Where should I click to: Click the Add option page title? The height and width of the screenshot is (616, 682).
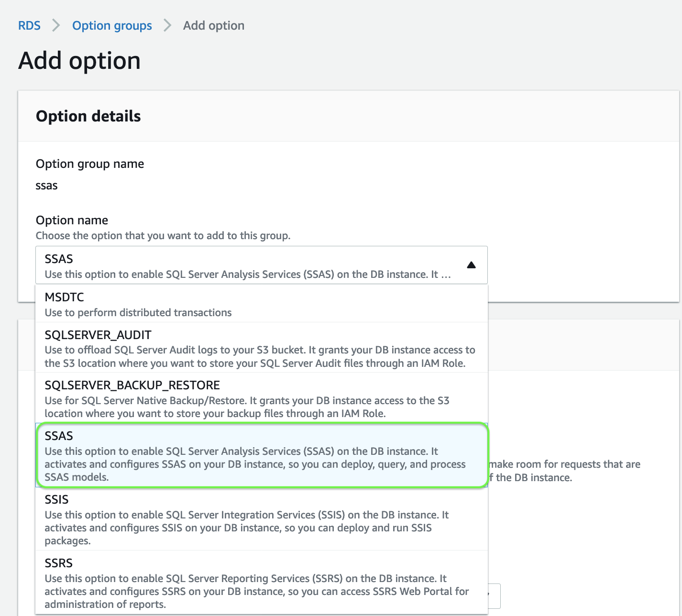pos(79,61)
